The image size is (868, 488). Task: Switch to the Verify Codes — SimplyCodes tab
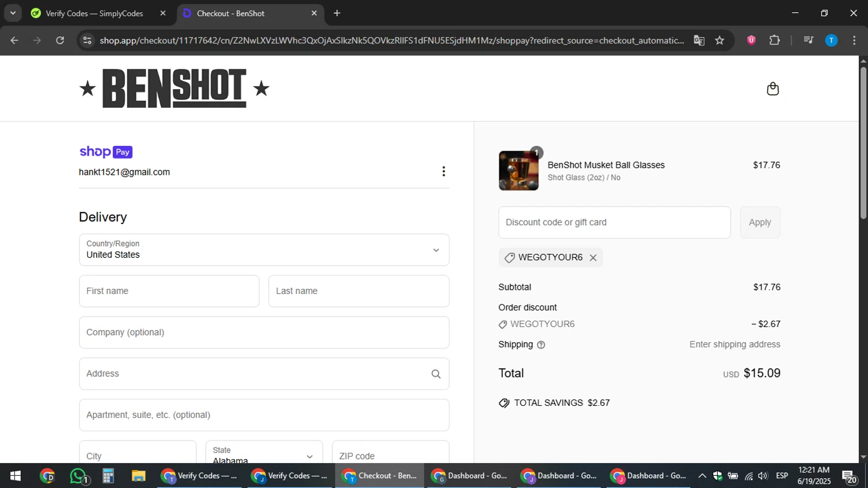95,13
